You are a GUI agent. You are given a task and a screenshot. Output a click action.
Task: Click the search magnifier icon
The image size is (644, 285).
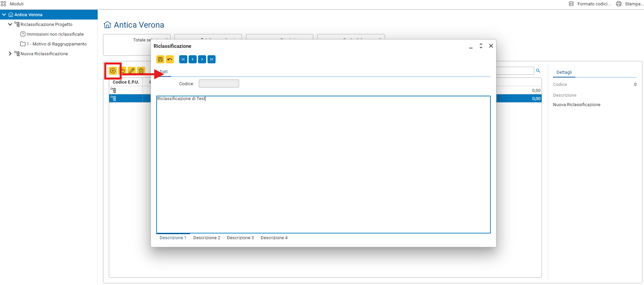[538, 71]
